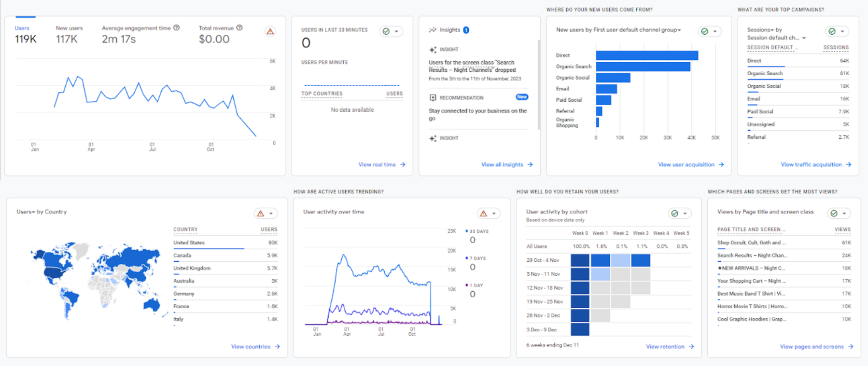Click warning triangle icon on Users overview card
Image resolution: width=868 pixels, height=366 pixels.
tap(270, 32)
